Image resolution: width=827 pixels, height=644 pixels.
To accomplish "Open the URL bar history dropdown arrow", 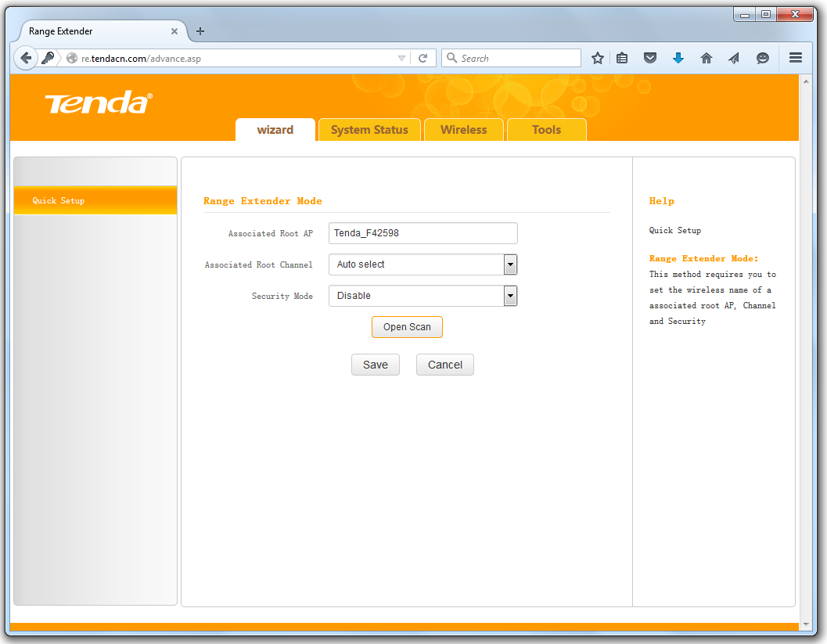I will [x=401, y=58].
